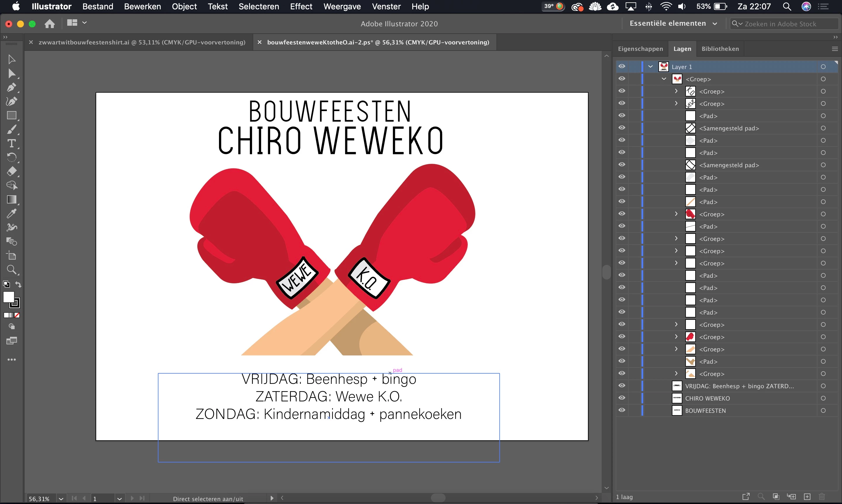Toggle visibility of Layer 1
Viewport: 842px width, 504px height.
622,66
